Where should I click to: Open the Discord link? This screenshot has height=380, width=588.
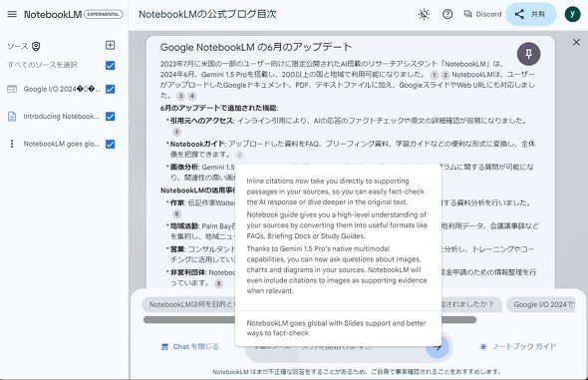pos(482,14)
